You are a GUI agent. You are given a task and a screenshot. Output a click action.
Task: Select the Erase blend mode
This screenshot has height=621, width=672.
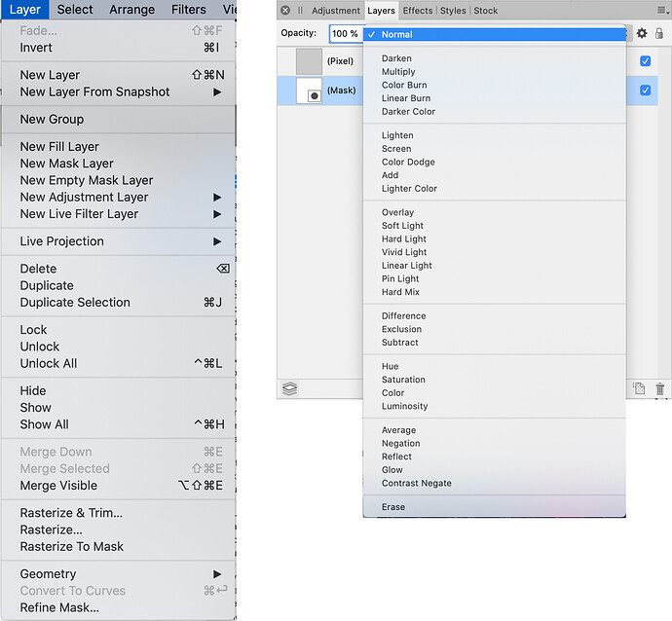click(x=495, y=507)
